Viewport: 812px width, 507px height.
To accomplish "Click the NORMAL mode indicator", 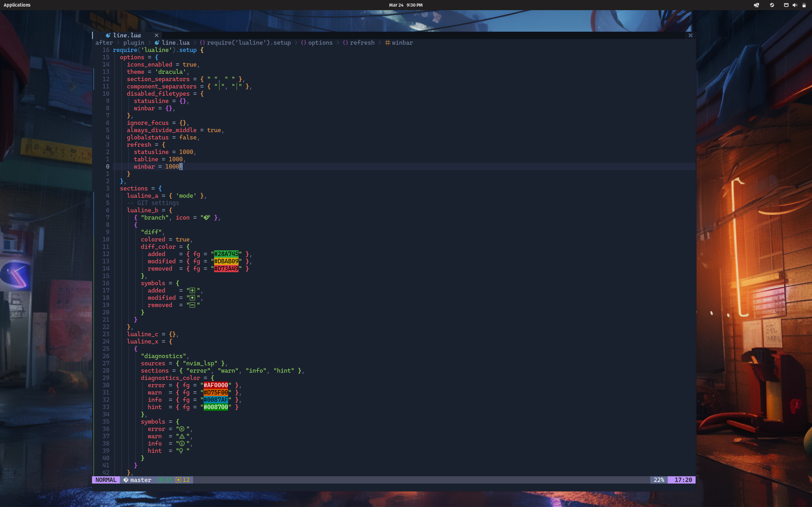I will point(106,480).
